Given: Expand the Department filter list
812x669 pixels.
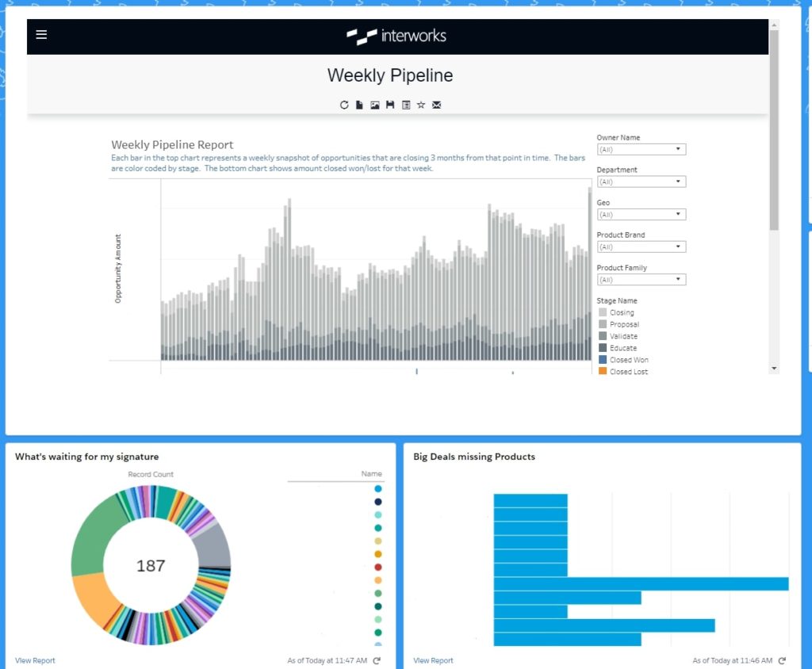Looking at the screenshot, I should (641, 182).
